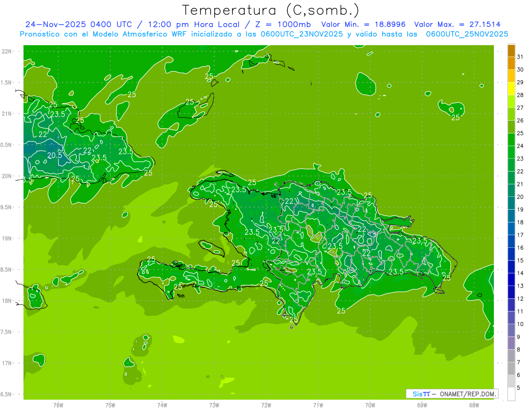Click the '19N' latitude axis label

coord(7,239)
